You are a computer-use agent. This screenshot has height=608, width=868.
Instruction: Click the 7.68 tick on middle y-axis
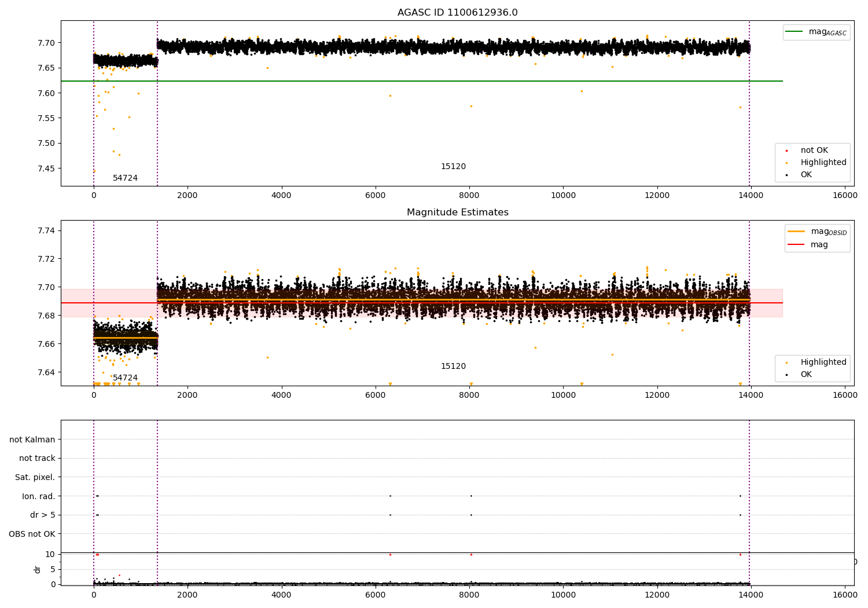pyautogui.click(x=46, y=316)
